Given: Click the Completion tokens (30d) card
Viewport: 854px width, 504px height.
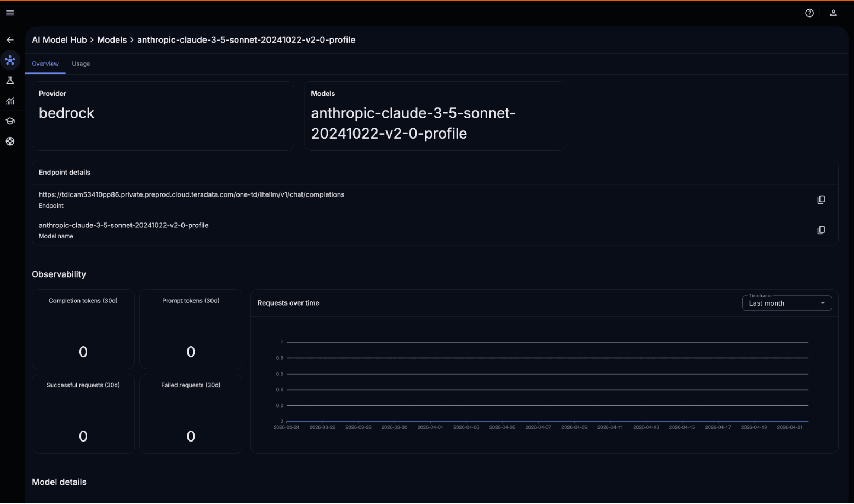Looking at the screenshot, I should (83, 329).
